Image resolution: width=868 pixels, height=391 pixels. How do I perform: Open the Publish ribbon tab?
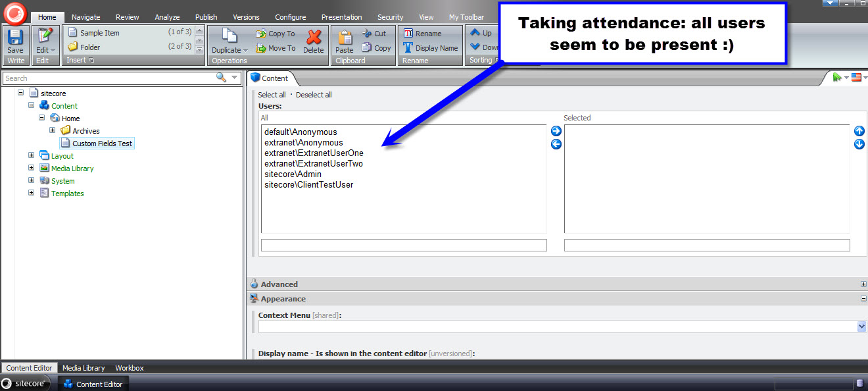(x=206, y=17)
